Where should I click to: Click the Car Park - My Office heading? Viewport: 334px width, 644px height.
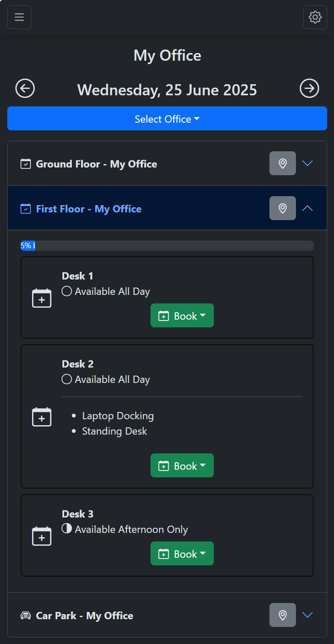84,616
